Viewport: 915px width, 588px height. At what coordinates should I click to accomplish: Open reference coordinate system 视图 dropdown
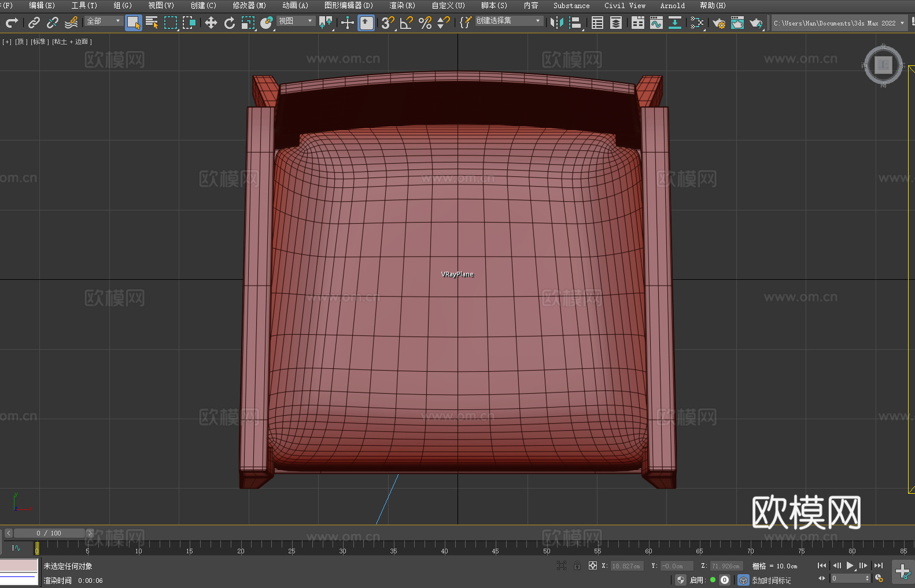click(296, 21)
